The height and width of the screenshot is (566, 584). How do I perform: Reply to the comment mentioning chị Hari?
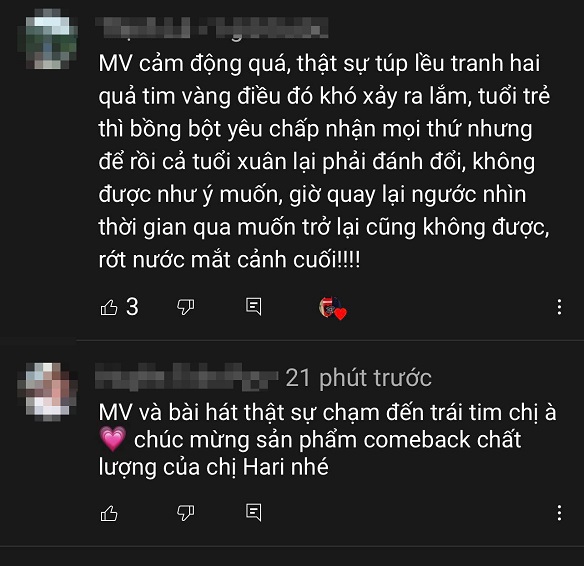click(x=254, y=512)
